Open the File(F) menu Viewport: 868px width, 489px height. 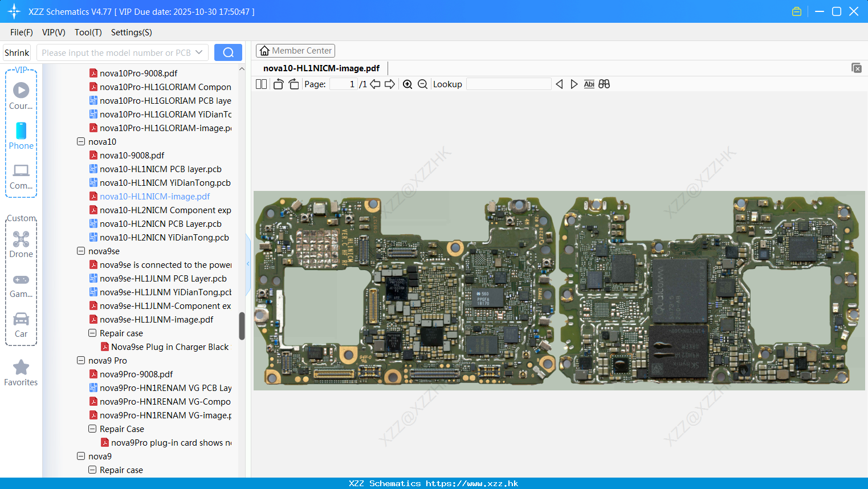point(21,32)
